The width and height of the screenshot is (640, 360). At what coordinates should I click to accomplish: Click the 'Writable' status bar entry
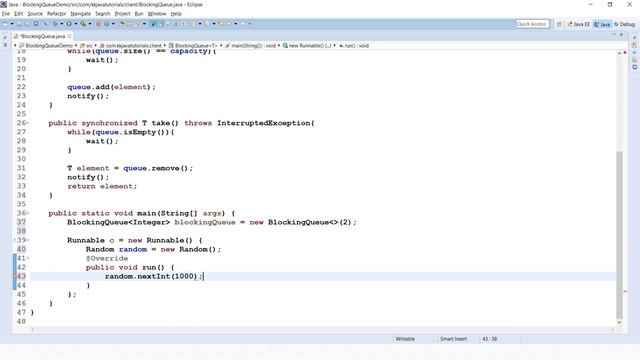(x=405, y=339)
